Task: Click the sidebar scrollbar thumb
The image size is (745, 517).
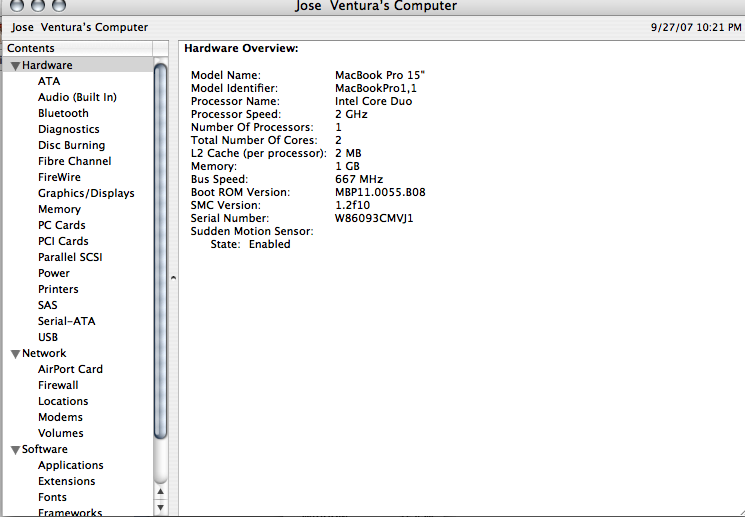Action: [x=161, y=251]
